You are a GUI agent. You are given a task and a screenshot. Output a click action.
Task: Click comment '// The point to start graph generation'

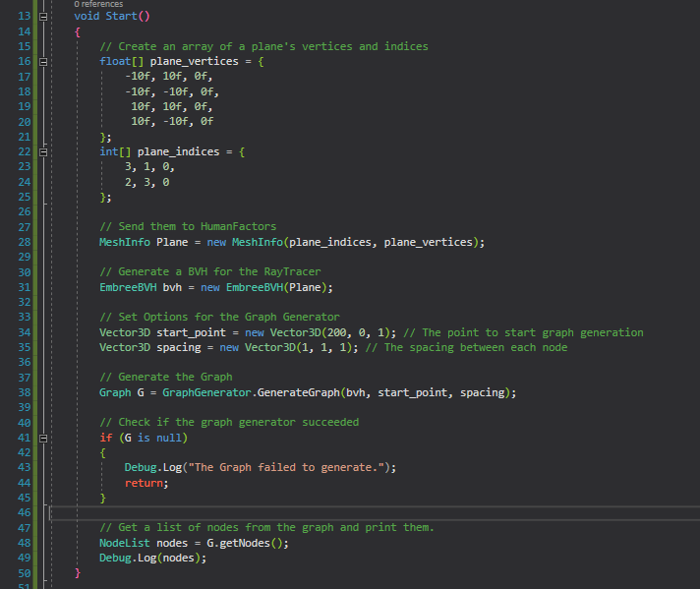[x=523, y=332]
